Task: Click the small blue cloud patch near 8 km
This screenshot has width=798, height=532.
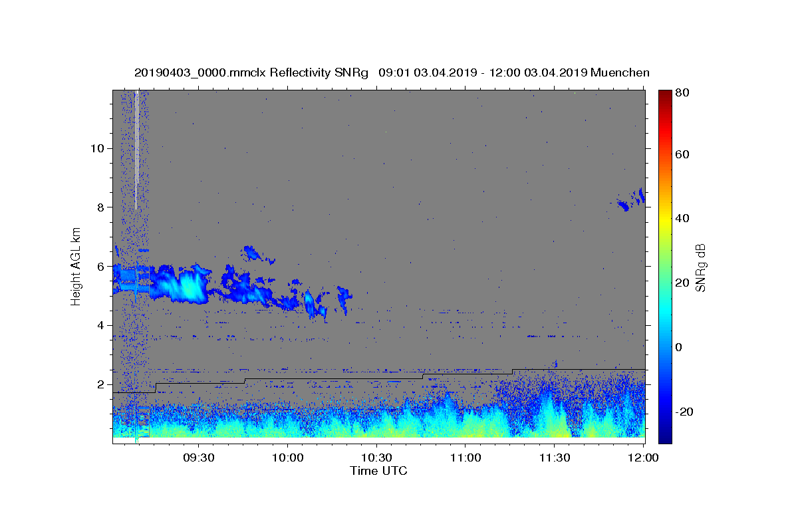Action: [x=624, y=205]
